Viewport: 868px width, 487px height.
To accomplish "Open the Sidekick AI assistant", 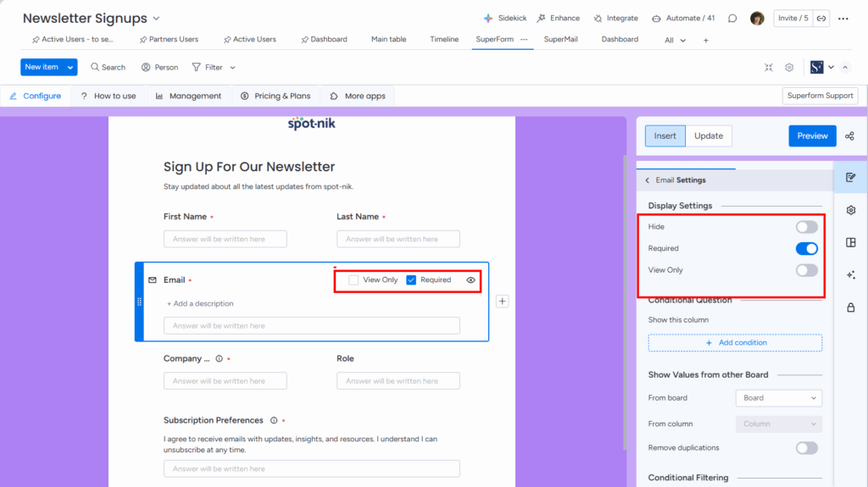I will coord(505,18).
